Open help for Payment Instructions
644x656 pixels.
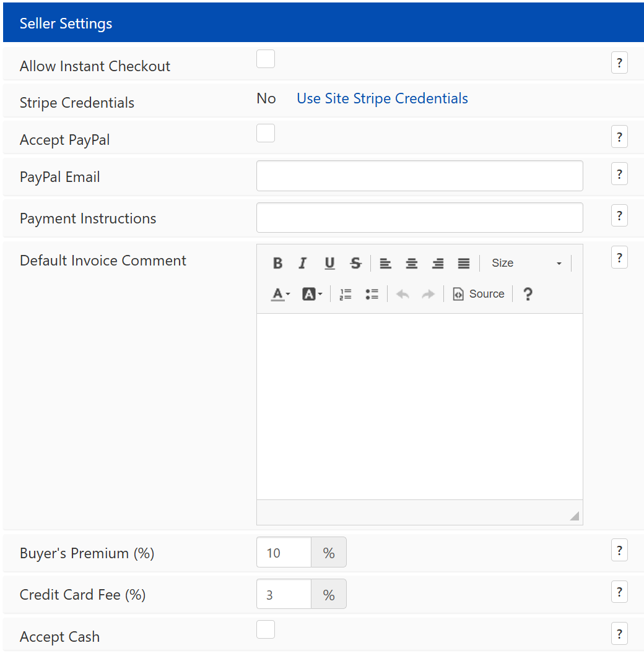(619, 215)
